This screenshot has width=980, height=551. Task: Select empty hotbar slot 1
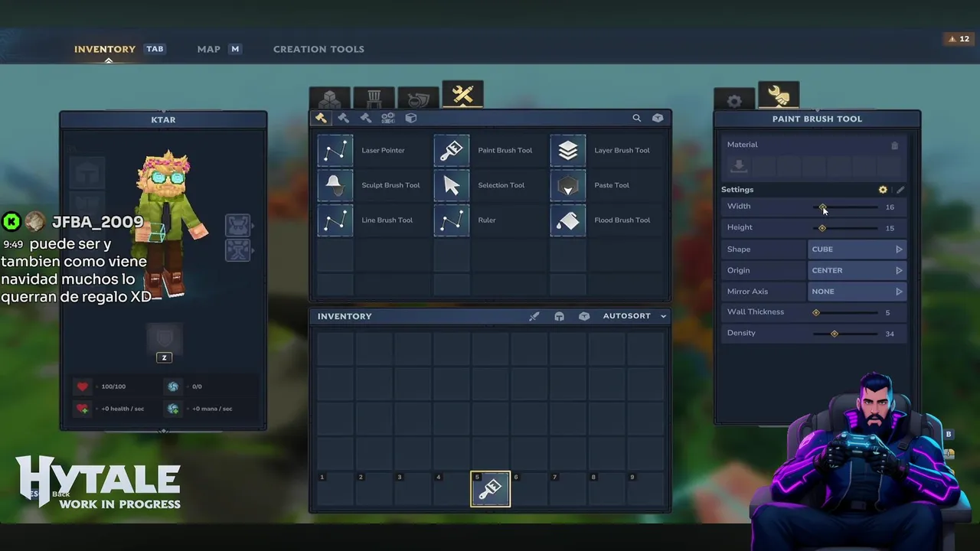(x=335, y=489)
